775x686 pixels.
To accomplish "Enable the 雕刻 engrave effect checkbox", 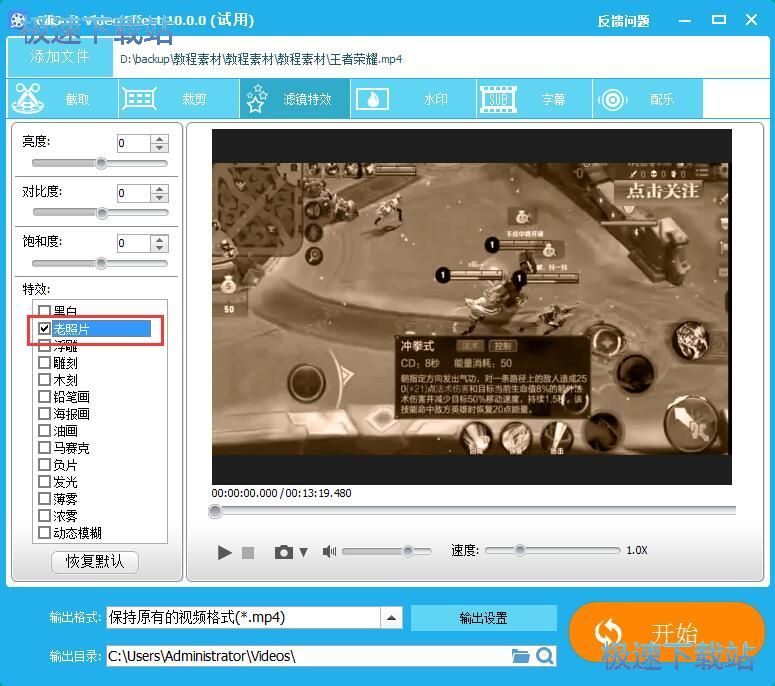I will tap(44, 363).
